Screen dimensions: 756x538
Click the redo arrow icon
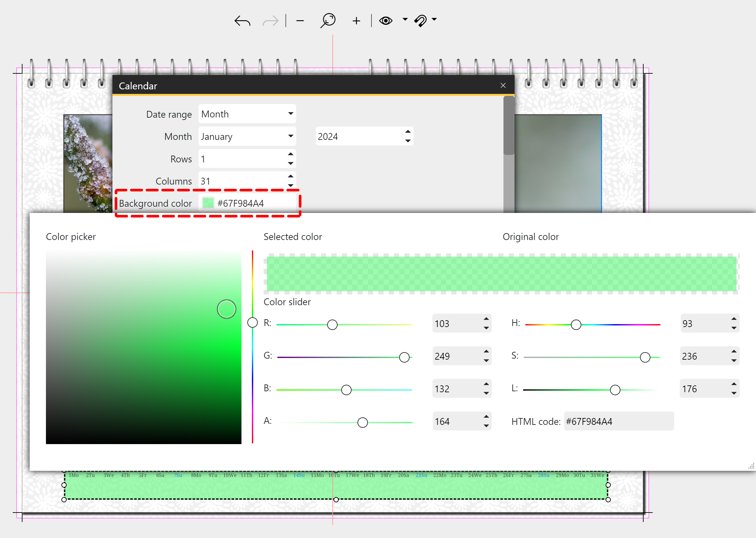pos(270,21)
